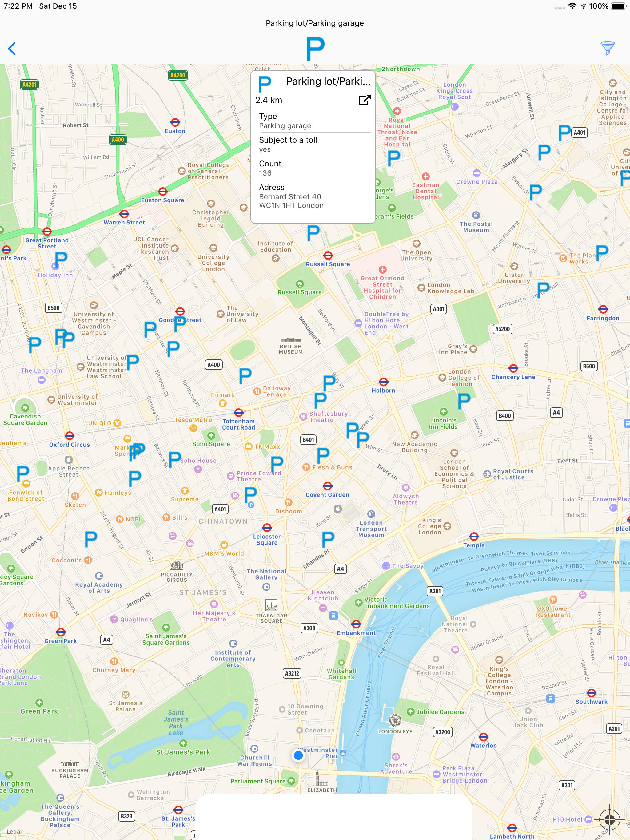Tap the blue current location dot
Image resolution: width=630 pixels, height=840 pixels.
tap(298, 755)
